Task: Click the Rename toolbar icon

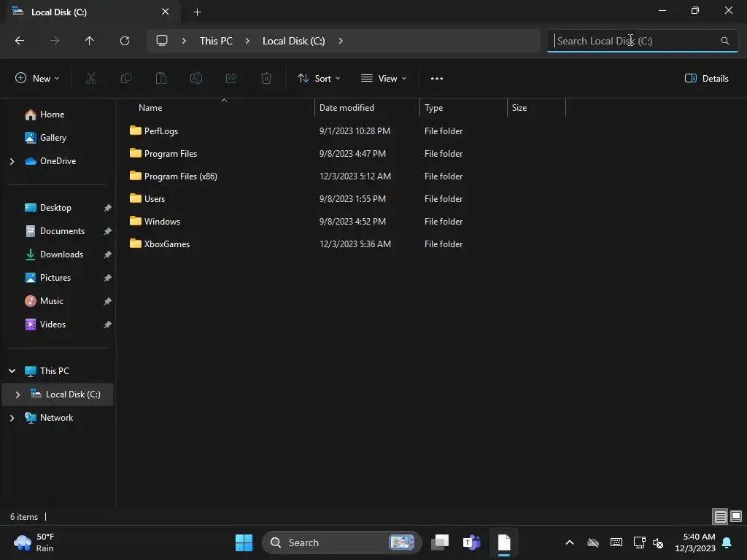Action: (196, 78)
